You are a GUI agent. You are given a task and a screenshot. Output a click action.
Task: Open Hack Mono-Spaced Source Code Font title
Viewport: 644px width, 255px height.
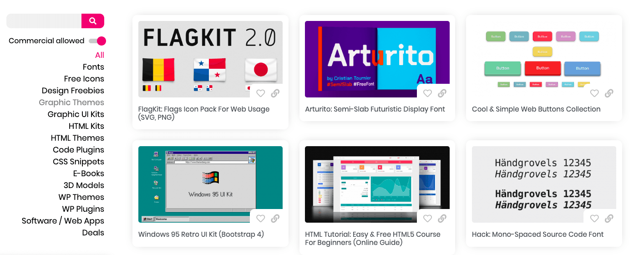tap(538, 235)
